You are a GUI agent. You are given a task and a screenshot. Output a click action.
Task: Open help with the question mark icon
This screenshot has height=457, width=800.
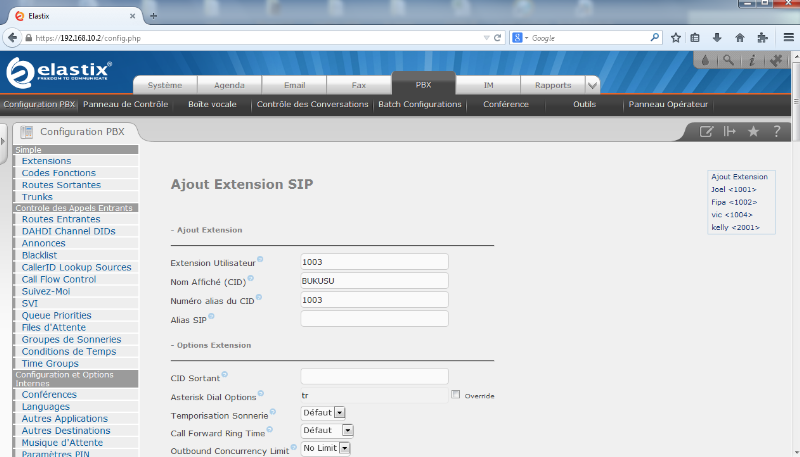(777, 132)
